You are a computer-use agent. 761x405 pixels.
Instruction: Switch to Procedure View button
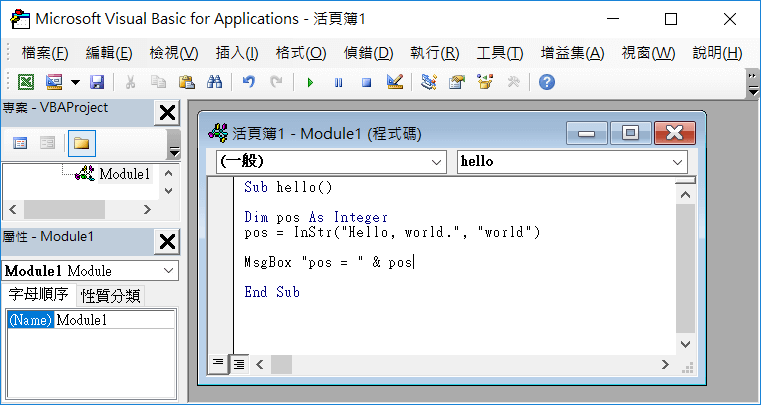pos(218,364)
